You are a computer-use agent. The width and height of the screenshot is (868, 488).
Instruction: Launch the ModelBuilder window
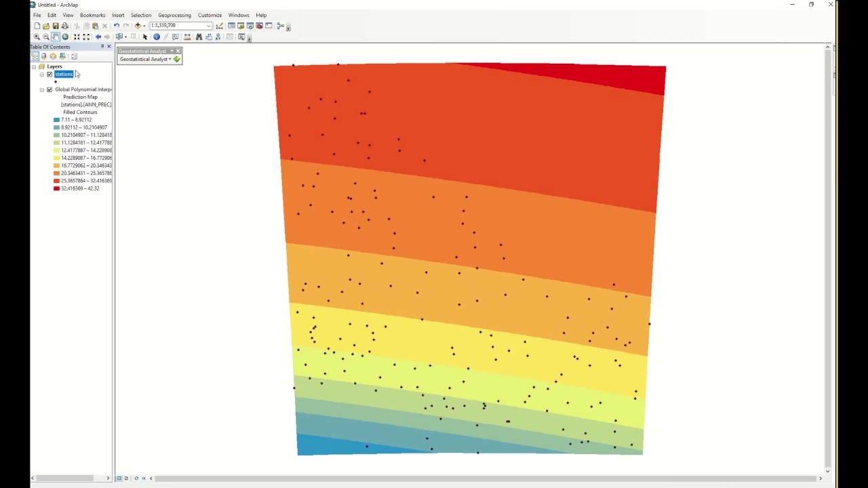coord(280,26)
